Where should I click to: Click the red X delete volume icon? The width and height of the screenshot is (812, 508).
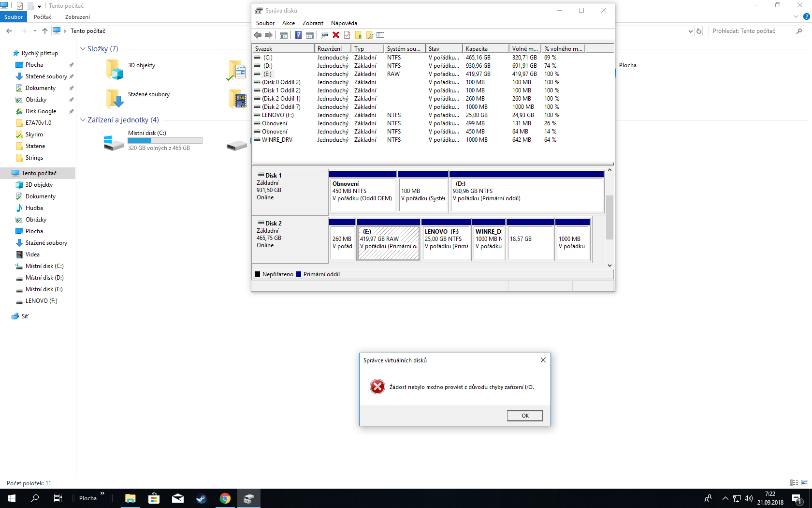pyautogui.click(x=336, y=35)
